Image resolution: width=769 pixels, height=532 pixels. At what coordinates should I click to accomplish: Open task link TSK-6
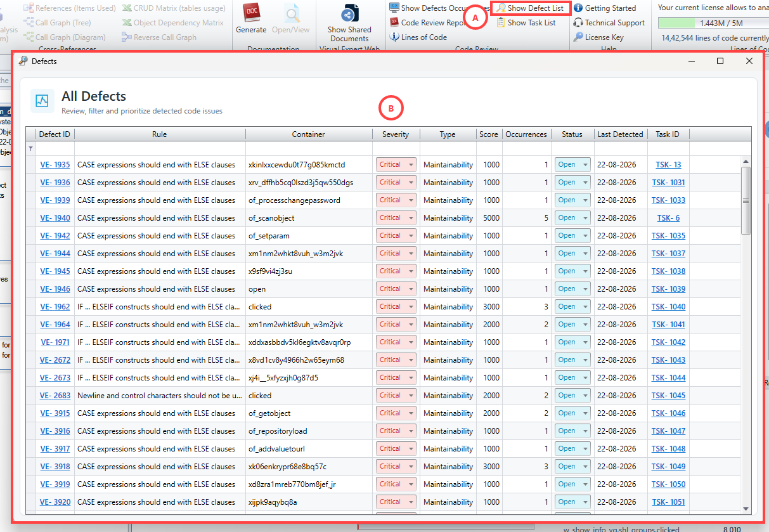(668, 218)
